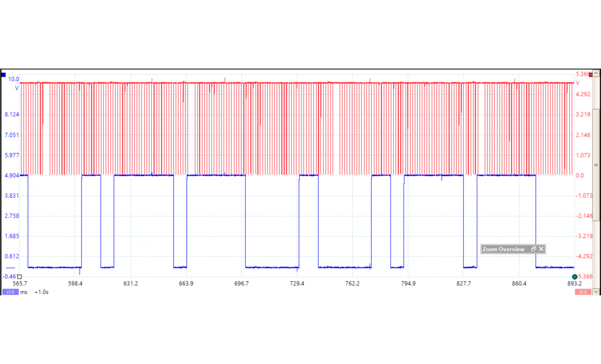Click the +1.0s time offset label
Viewport: 601px width, 364px height.
(x=42, y=292)
